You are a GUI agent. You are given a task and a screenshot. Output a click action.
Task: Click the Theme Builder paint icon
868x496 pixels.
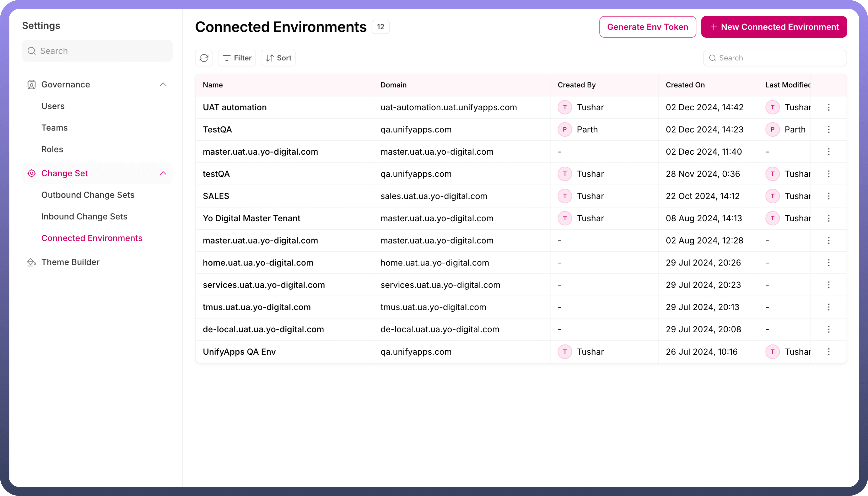(31, 262)
